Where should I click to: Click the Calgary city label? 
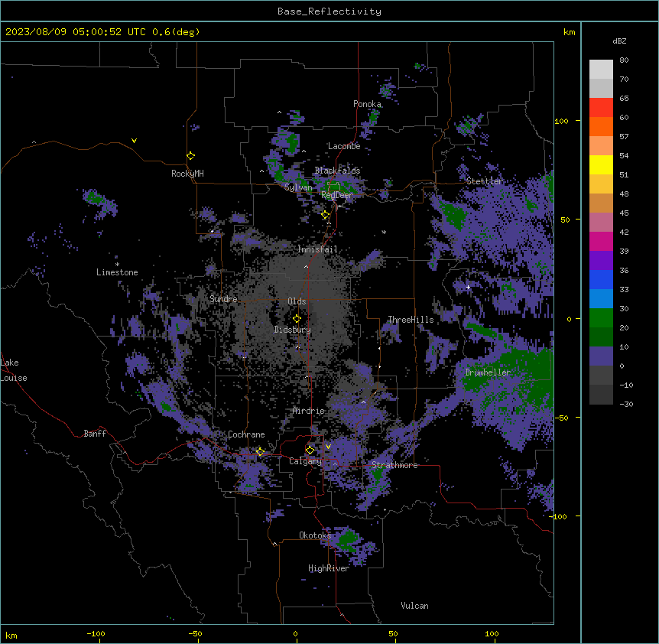pyautogui.click(x=306, y=461)
